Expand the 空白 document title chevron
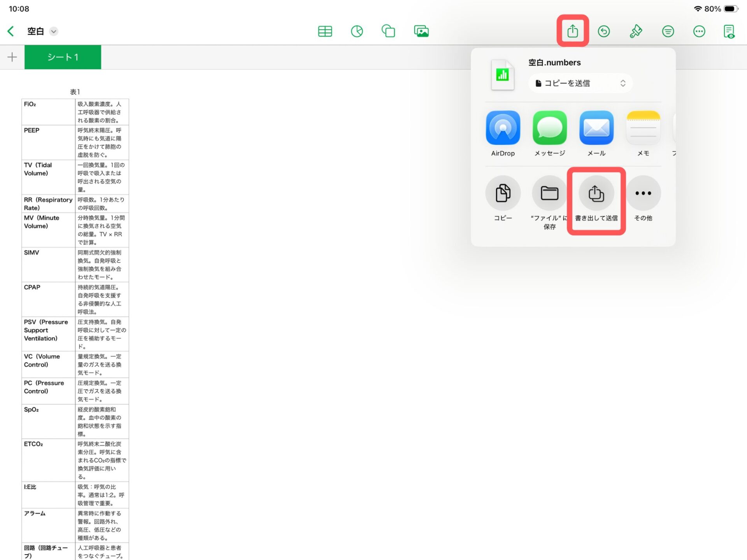Viewport: 747px width, 560px height. 54,31
